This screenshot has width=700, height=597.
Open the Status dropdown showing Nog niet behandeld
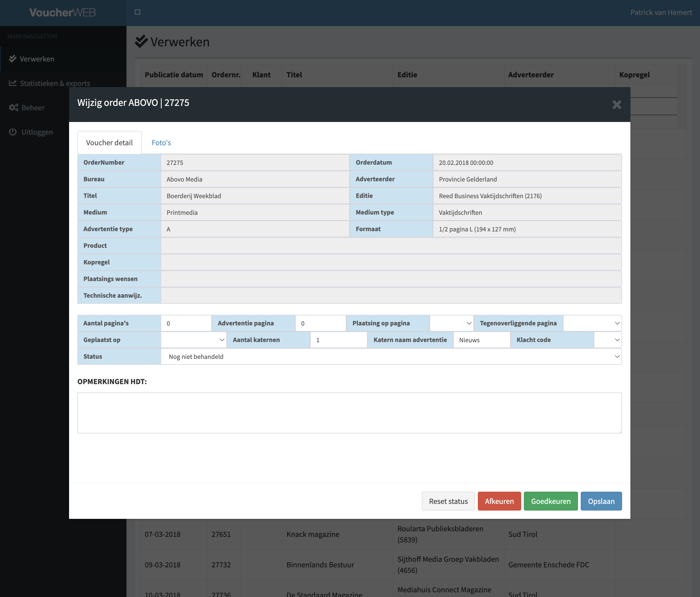point(391,357)
